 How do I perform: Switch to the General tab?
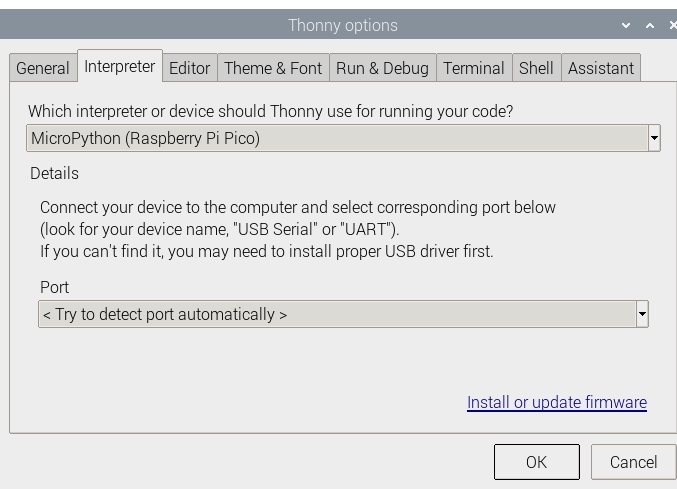(43, 68)
